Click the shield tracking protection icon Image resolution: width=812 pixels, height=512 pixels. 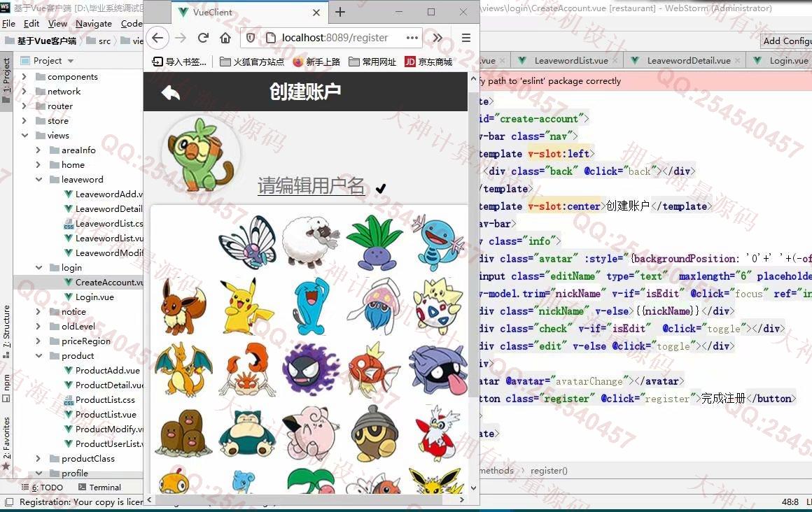point(251,38)
